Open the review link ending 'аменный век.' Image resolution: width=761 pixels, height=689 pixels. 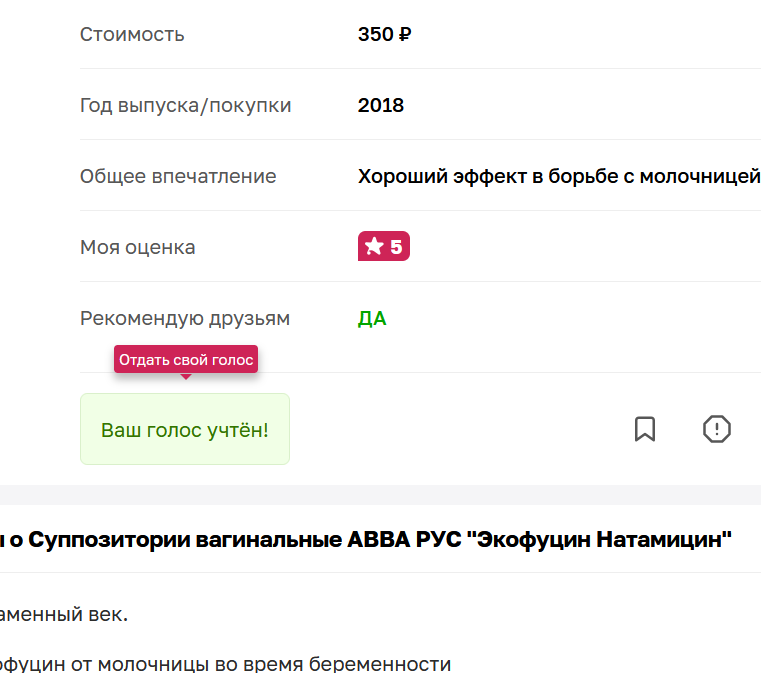pos(64,614)
